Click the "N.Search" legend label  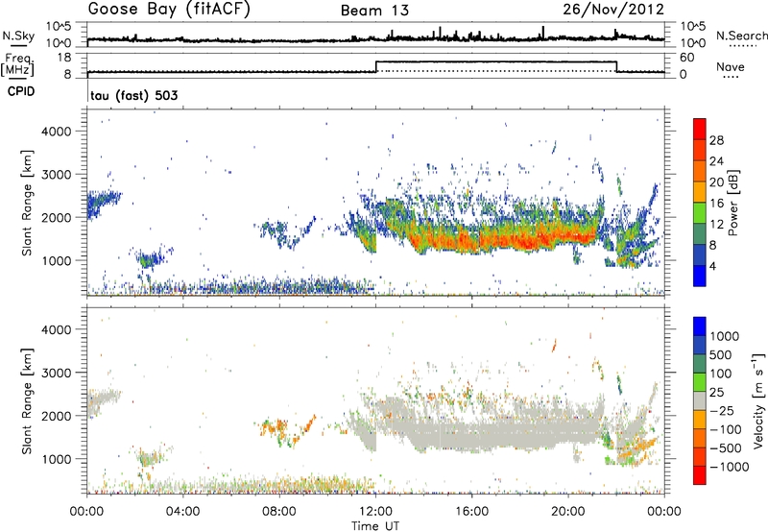(741, 36)
